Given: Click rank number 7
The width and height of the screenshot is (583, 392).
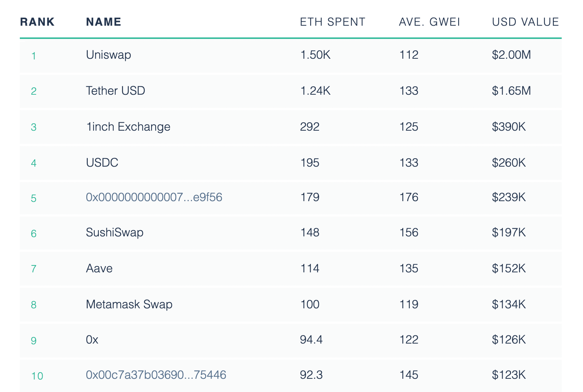Looking at the screenshot, I should pyautogui.click(x=34, y=269).
